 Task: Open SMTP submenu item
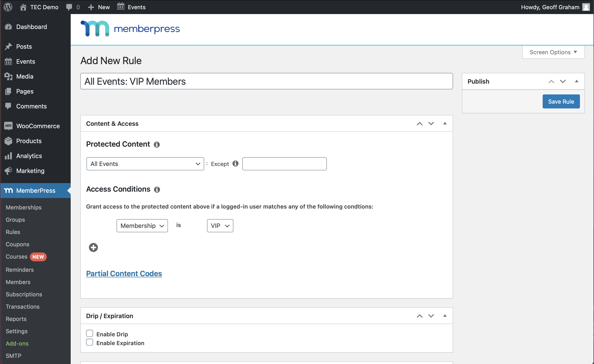click(14, 356)
